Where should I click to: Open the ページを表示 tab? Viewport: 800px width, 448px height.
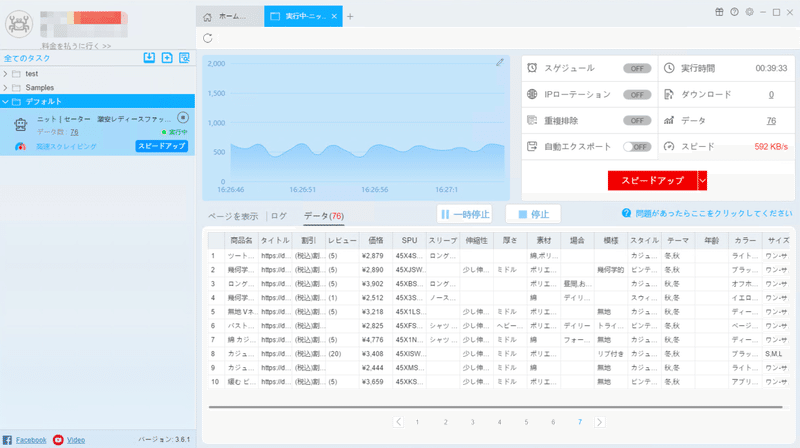(233, 216)
